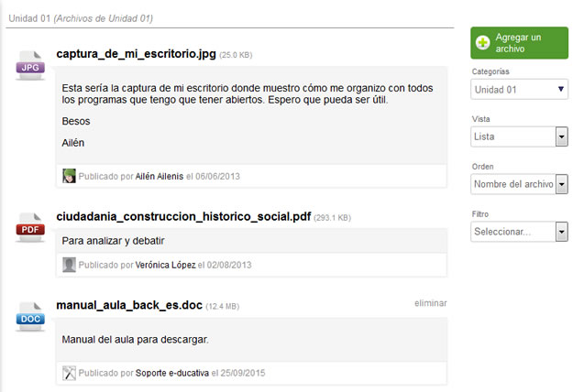
Task: Open file ciudadania_construccion_historico_social.pdf
Action: click(x=183, y=216)
